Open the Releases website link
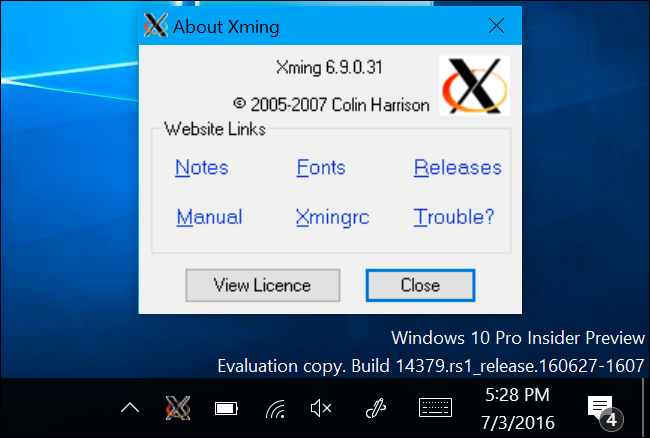Viewport: 650px width, 438px height. coord(458,168)
